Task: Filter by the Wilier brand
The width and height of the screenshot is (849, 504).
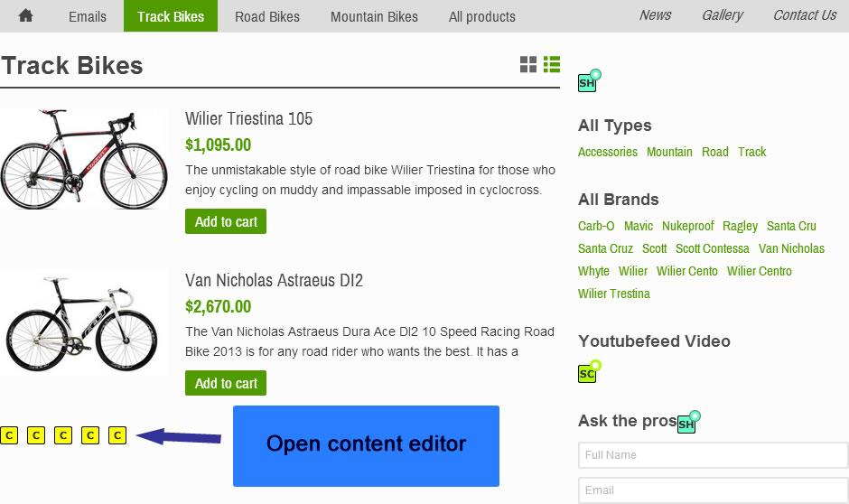Action: [633, 271]
